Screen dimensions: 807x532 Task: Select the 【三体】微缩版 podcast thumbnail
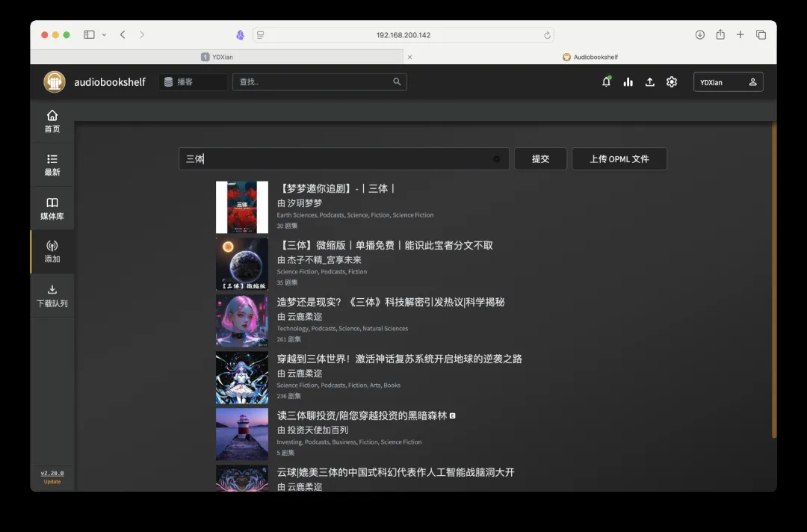pyautogui.click(x=242, y=265)
